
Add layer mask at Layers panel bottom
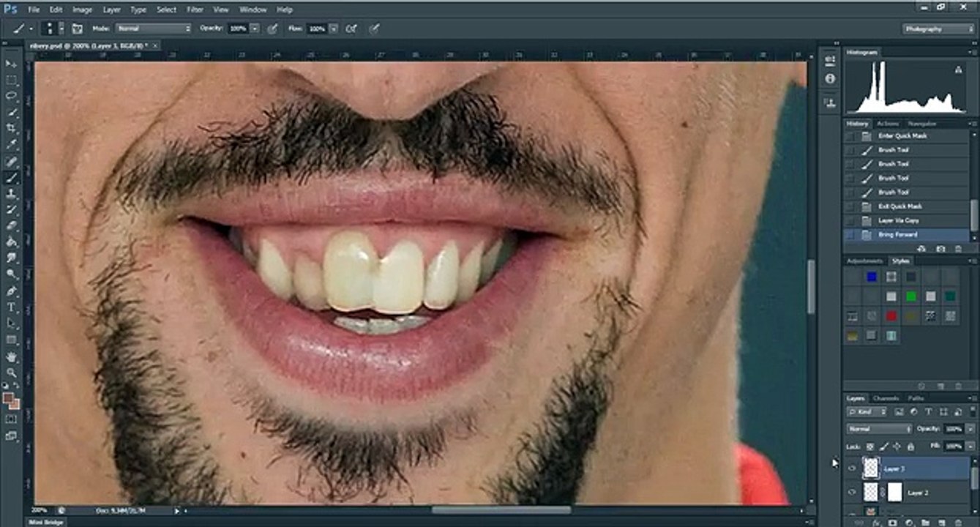(x=892, y=523)
